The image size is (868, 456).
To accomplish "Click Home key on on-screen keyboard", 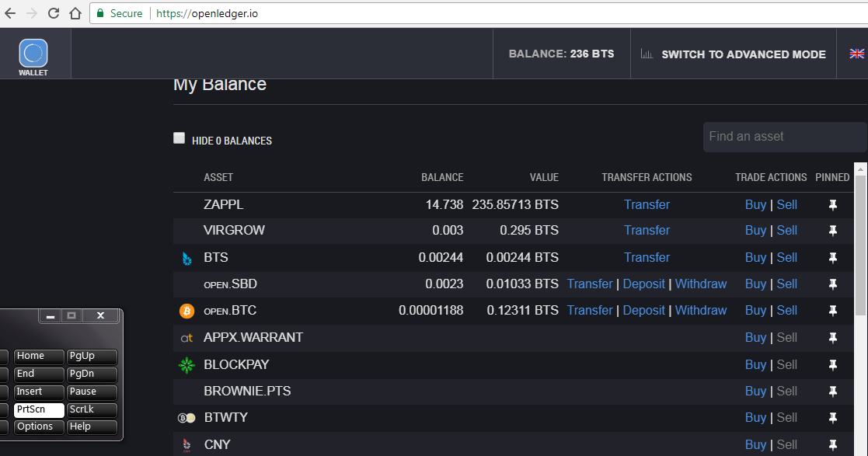I will point(39,357).
